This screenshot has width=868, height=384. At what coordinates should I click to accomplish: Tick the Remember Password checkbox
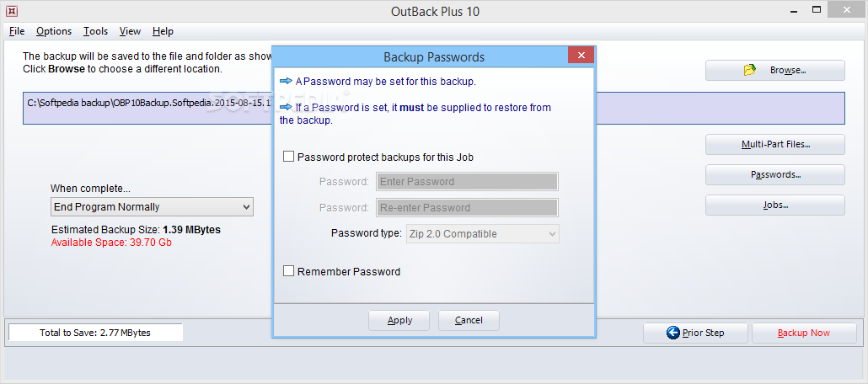289,271
